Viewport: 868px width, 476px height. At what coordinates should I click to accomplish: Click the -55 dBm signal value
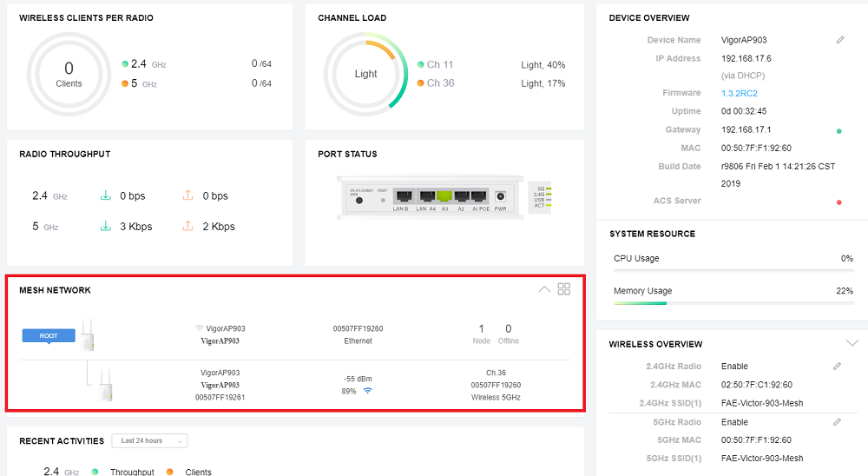(358, 379)
